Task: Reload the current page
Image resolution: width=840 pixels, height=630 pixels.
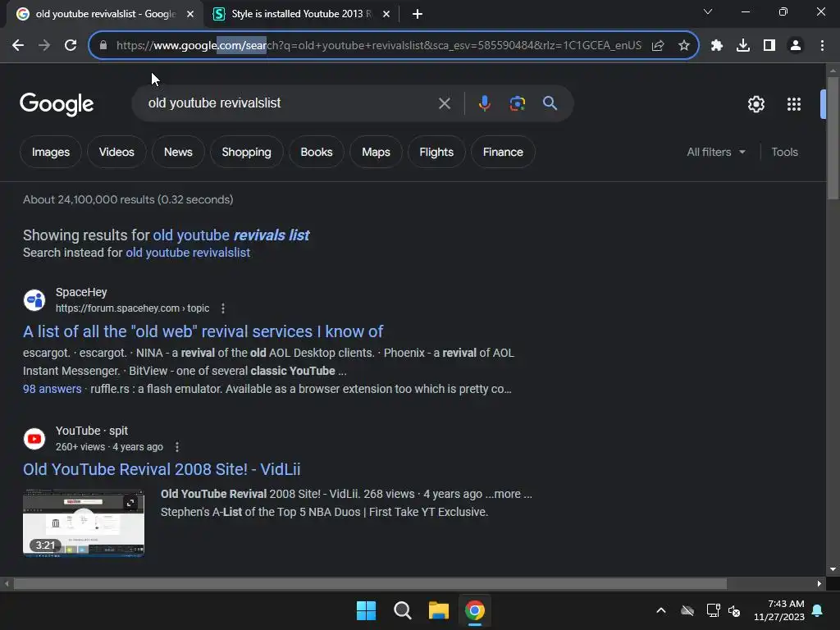Action: [x=71, y=46]
